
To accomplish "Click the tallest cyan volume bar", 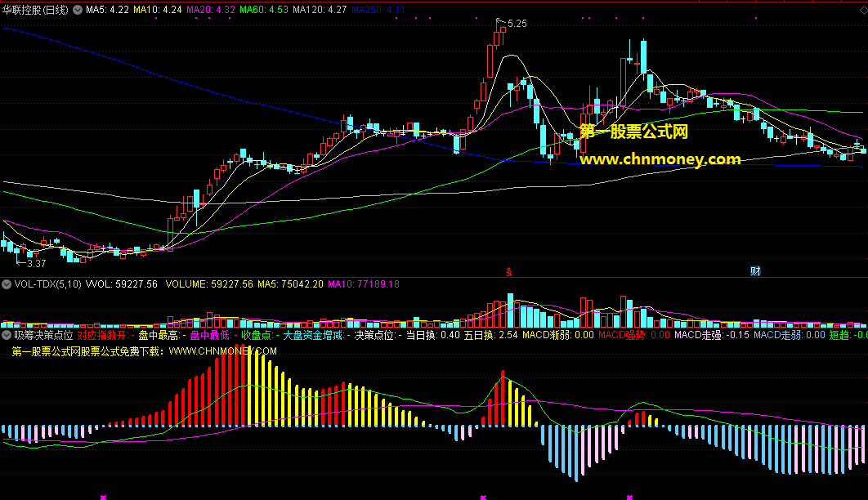I will pos(510,310).
